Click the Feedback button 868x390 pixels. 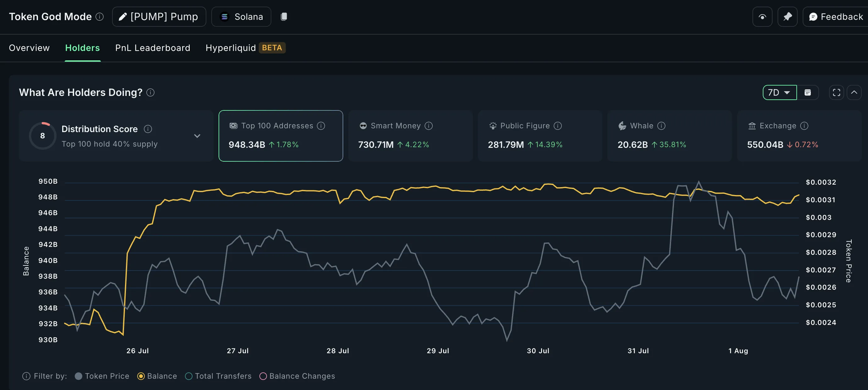click(x=835, y=17)
